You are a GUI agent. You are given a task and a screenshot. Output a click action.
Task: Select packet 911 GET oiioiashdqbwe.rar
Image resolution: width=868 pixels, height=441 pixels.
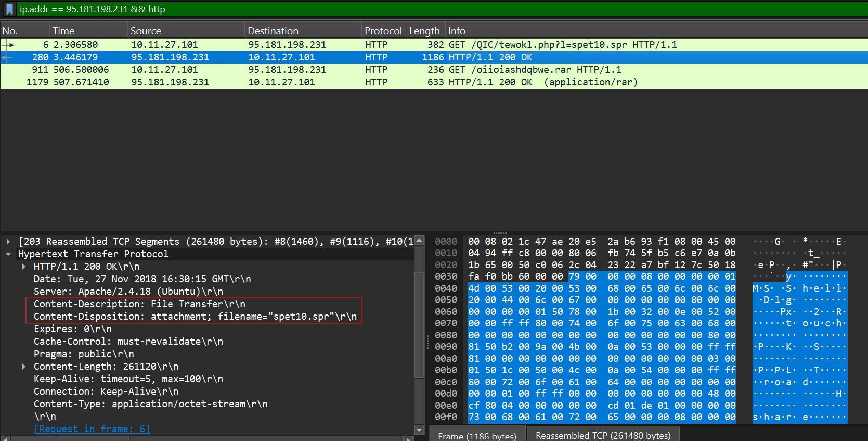click(x=434, y=70)
